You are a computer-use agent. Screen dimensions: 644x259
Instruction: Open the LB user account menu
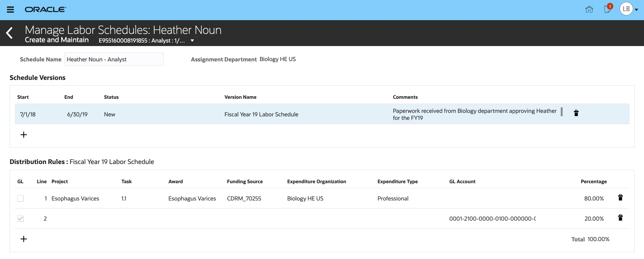click(629, 9)
